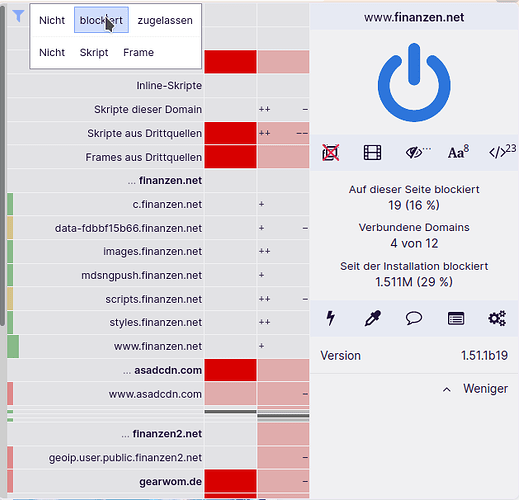The width and height of the screenshot is (519, 500).
Task: Choose 'Nicht' beside 'blockiert'
Action: (52, 20)
